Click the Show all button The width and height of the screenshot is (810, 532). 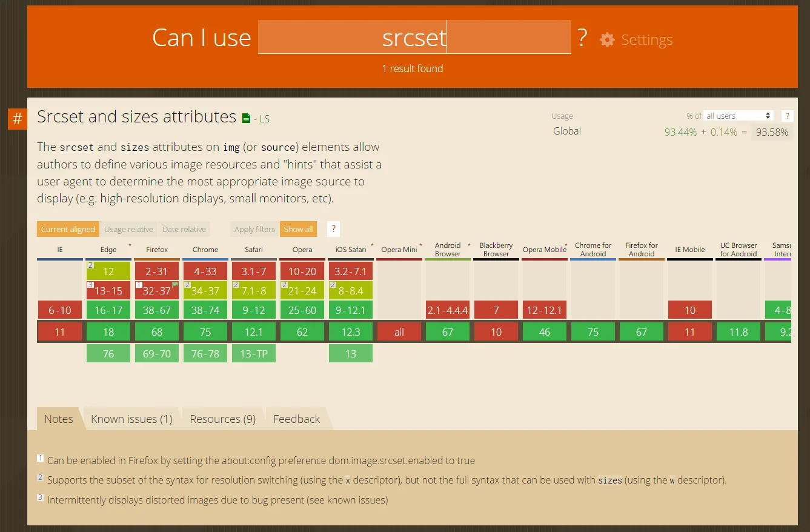[x=298, y=229]
